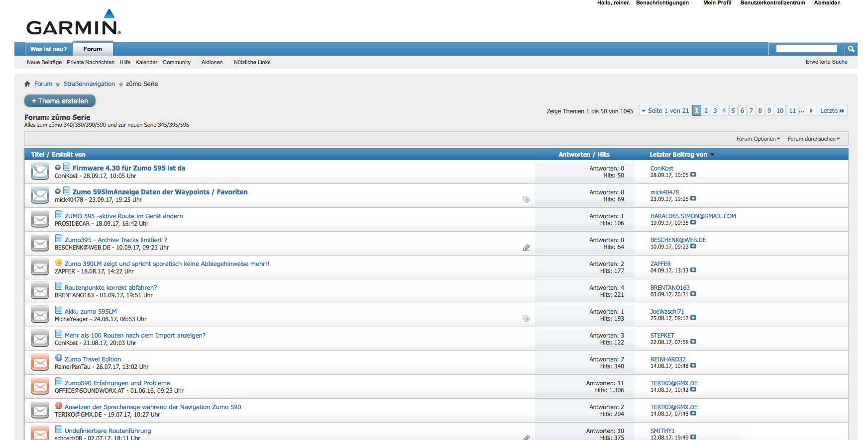Go to last post arrow beside 14.08.17, 10:42
The width and height of the screenshot is (868, 440).
tap(693, 389)
